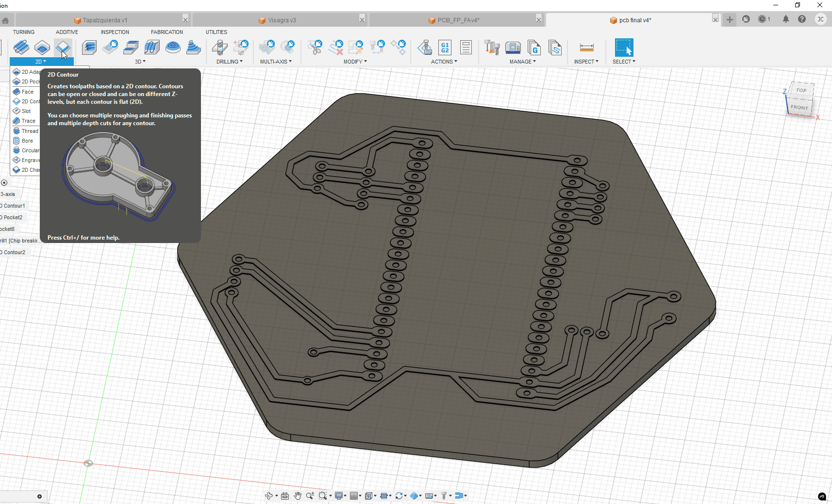Click the TOP face of the view cube
Image resolution: width=832 pixels, height=504 pixels.
point(801,90)
